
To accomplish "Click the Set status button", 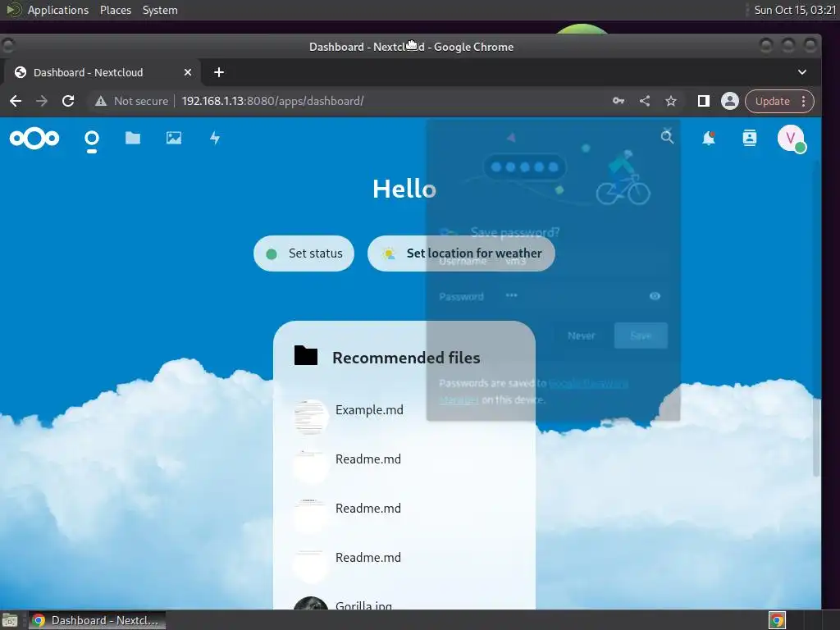I will pos(304,253).
